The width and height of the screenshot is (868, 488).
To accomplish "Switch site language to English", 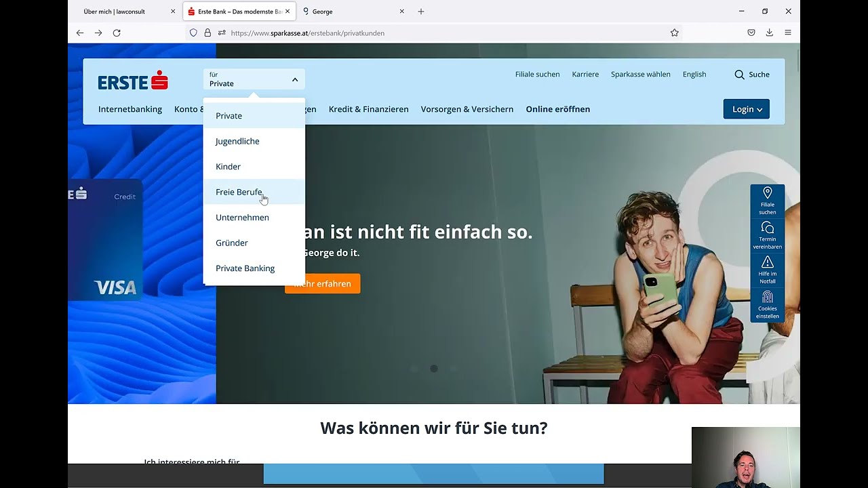I will coord(694,75).
